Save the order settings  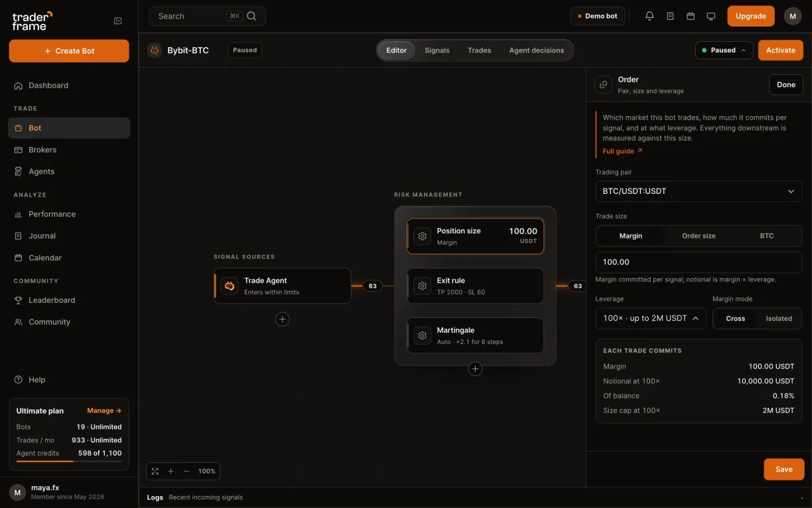click(x=784, y=469)
